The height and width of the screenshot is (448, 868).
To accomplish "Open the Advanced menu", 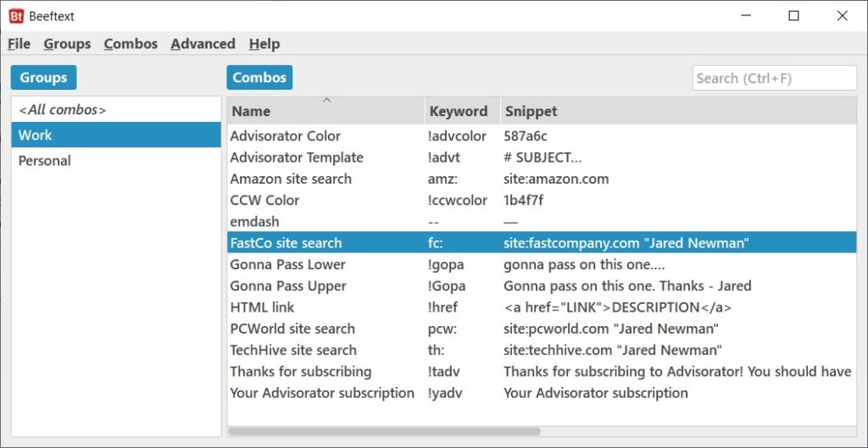I will coord(203,44).
